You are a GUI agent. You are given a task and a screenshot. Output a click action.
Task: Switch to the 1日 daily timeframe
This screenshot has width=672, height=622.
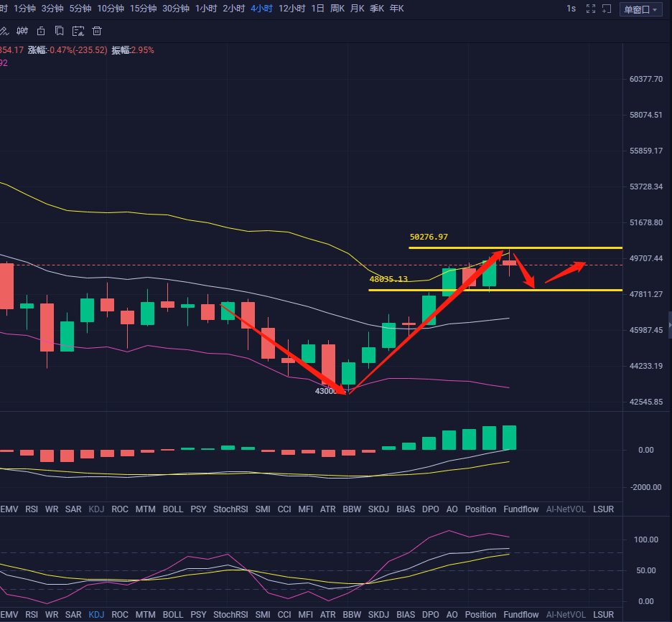(x=317, y=9)
